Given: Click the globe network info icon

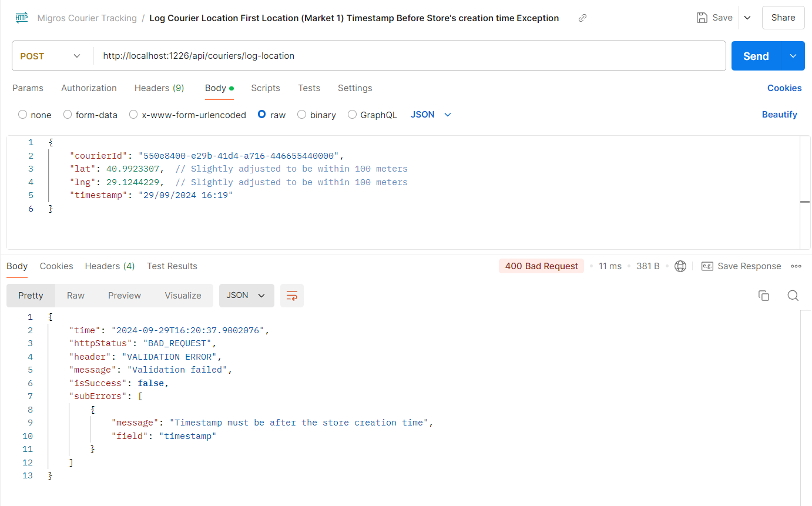Looking at the screenshot, I should coord(680,266).
